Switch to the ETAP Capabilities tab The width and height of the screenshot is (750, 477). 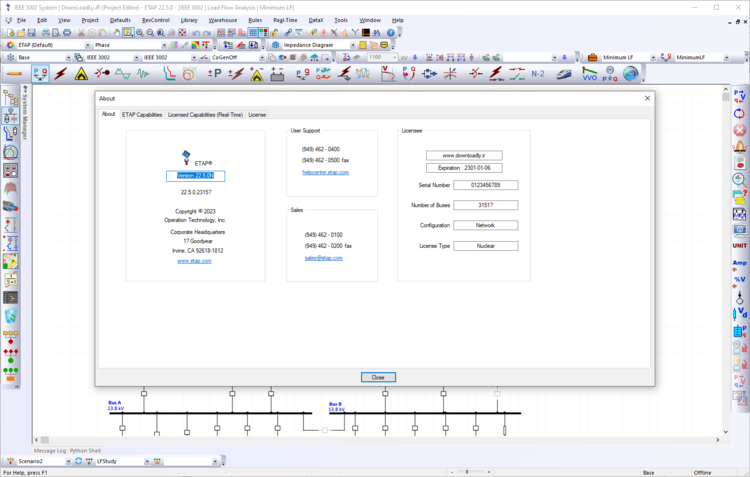coord(141,115)
